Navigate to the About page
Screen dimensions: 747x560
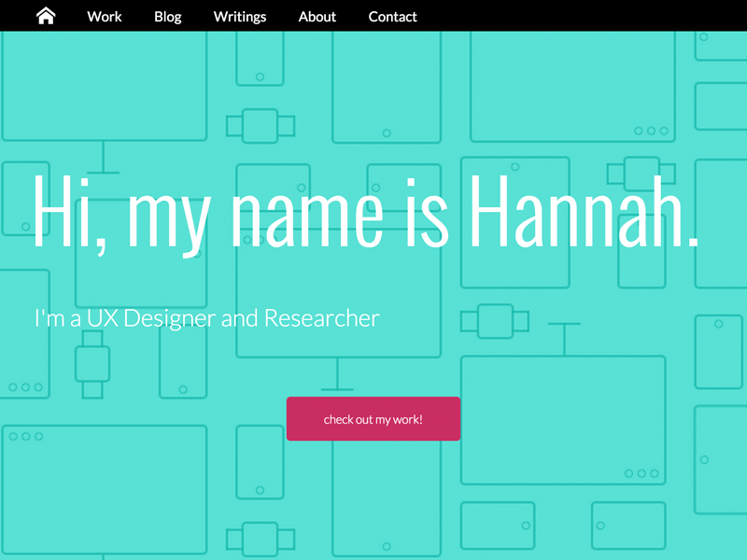(317, 16)
